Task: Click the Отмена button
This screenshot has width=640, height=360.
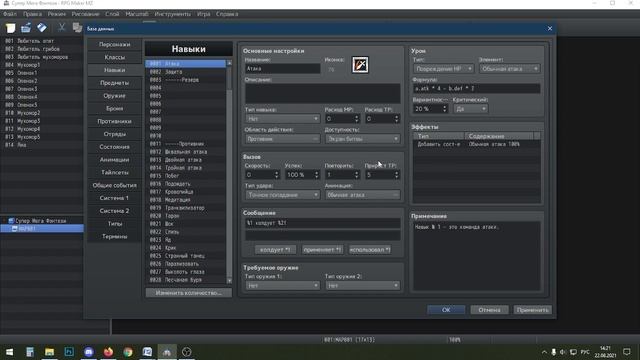Action: coord(489,310)
